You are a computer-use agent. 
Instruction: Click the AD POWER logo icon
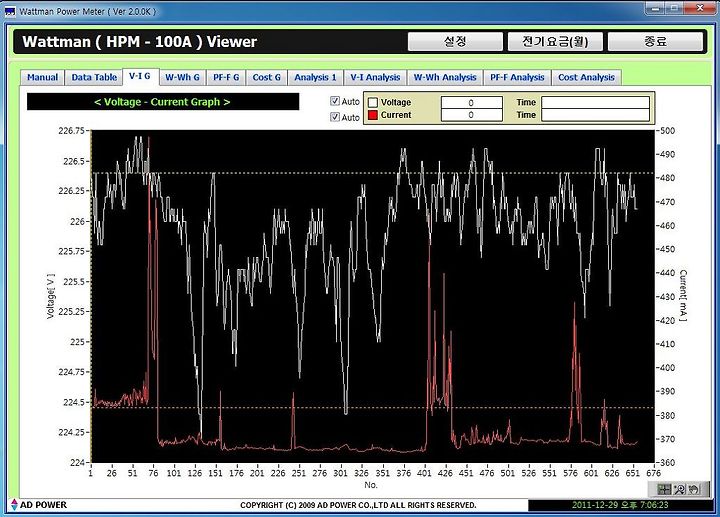pyautogui.click(x=14, y=505)
